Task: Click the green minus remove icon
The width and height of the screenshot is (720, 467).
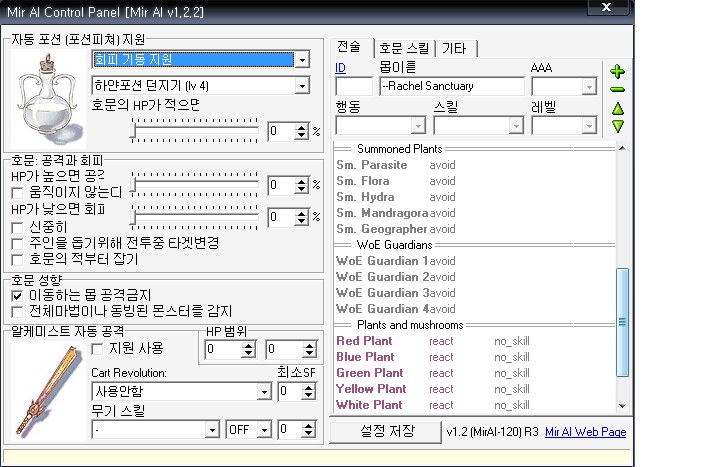Action: pyautogui.click(x=618, y=89)
